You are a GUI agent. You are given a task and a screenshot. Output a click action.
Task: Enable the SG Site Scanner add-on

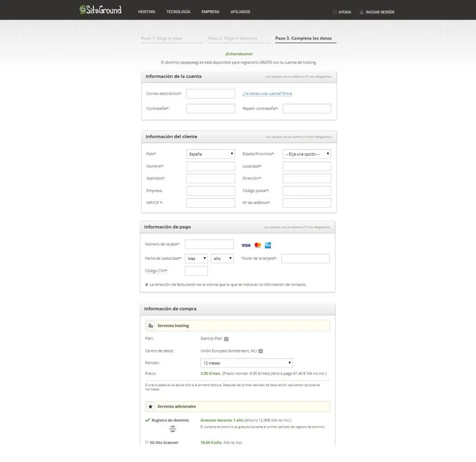pos(146,442)
